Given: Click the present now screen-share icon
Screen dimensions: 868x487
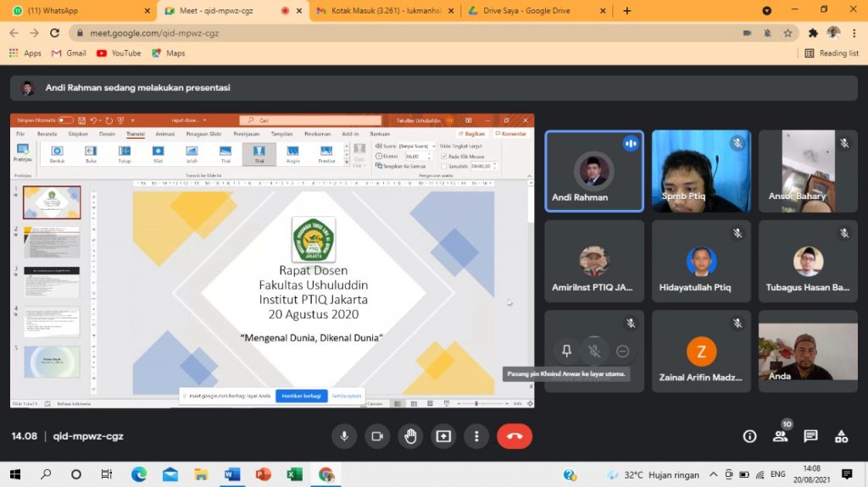Looking at the screenshot, I should point(443,436).
